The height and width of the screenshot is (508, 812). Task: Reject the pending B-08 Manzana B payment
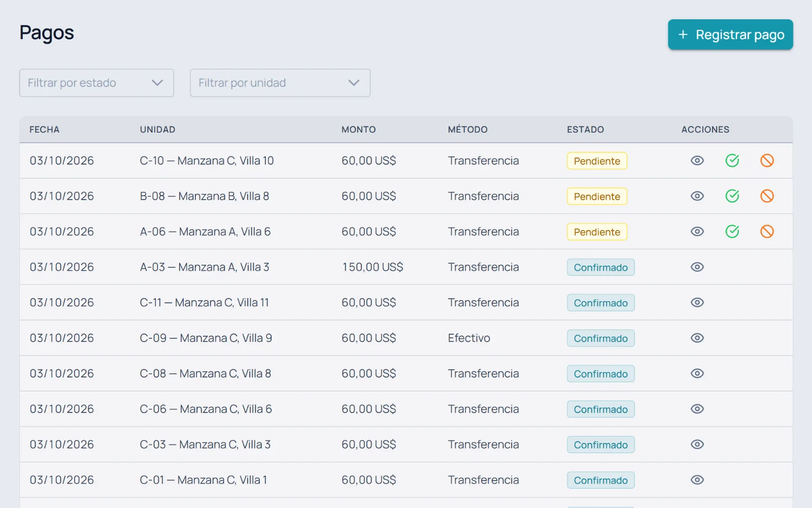767,196
